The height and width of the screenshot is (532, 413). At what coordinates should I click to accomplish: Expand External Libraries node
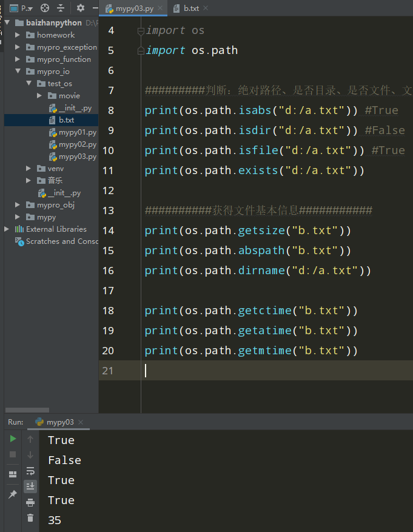pos(7,229)
